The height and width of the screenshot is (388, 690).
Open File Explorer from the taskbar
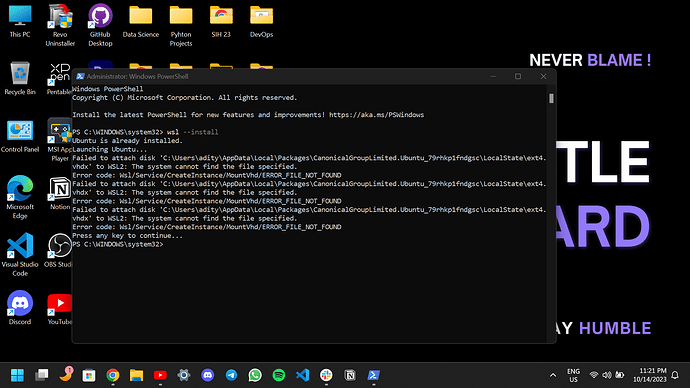[x=136, y=375]
